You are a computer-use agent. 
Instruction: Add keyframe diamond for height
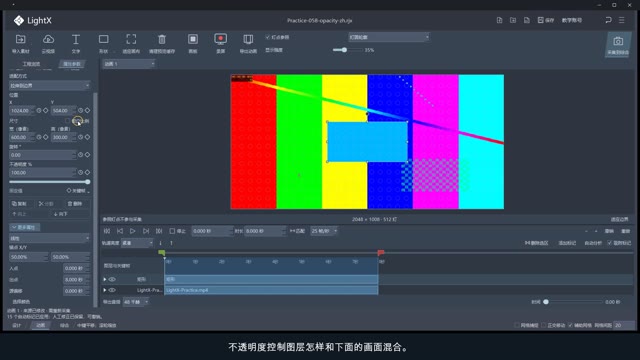coord(87,137)
